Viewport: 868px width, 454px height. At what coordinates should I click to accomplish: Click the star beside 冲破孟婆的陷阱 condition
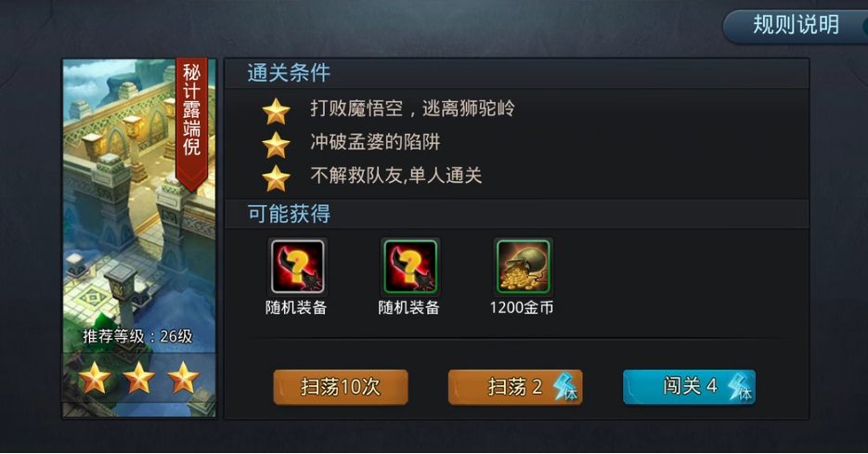pos(276,145)
